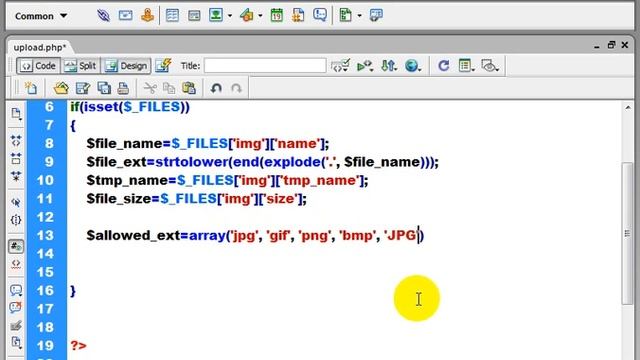Screen dimensions: 640x360
Task: Click the vertical scrollbar thumb
Action: 627,233
